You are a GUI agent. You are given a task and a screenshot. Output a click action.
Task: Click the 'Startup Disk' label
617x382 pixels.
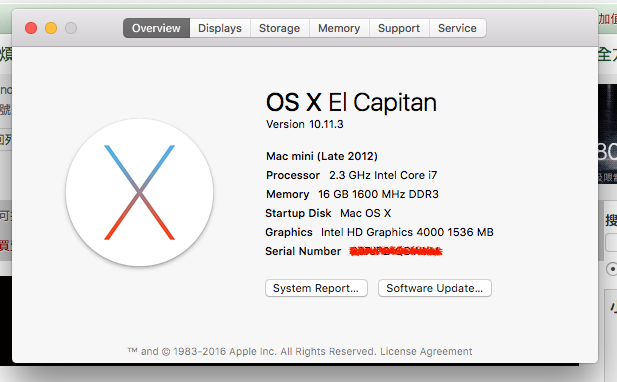tap(298, 213)
